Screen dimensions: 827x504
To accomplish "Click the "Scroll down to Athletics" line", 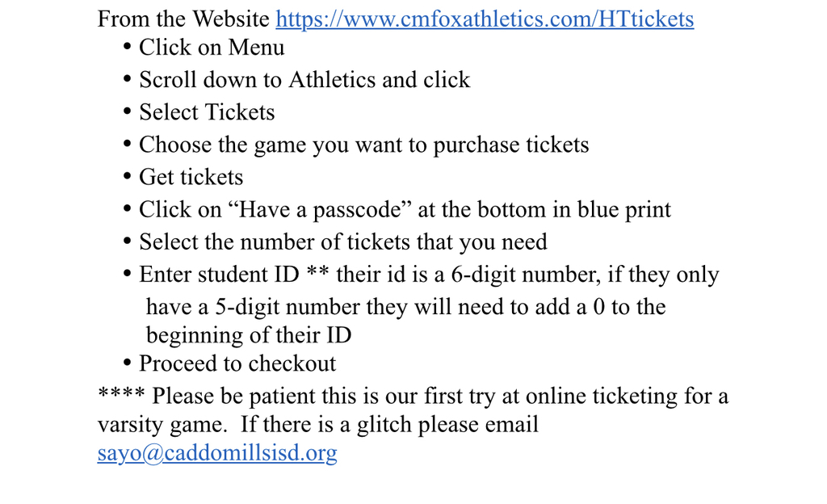I will tap(304, 80).
